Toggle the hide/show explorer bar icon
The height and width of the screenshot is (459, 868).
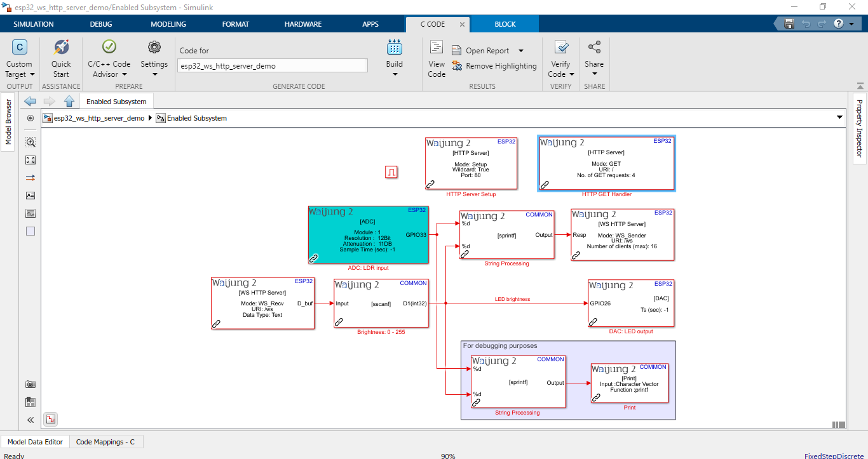tap(31, 118)
